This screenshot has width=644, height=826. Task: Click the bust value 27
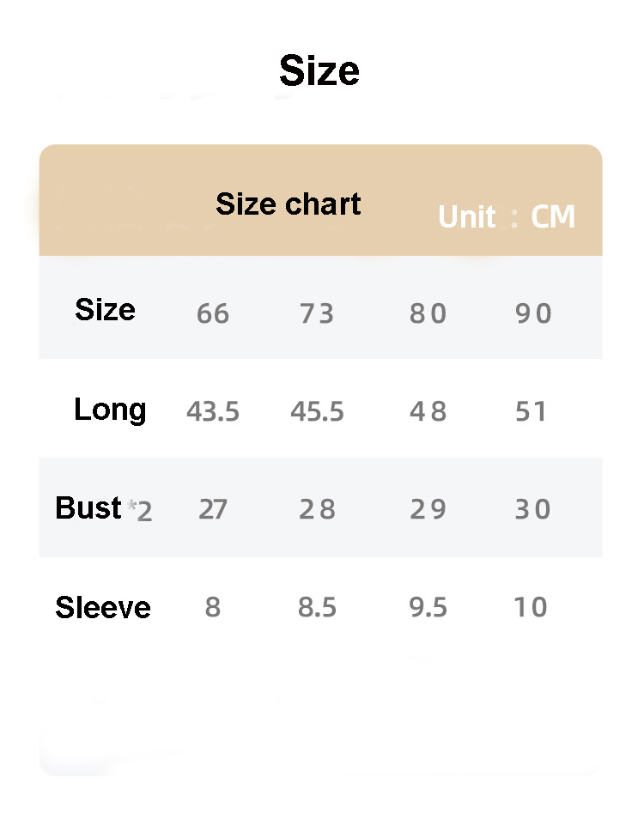212,510
